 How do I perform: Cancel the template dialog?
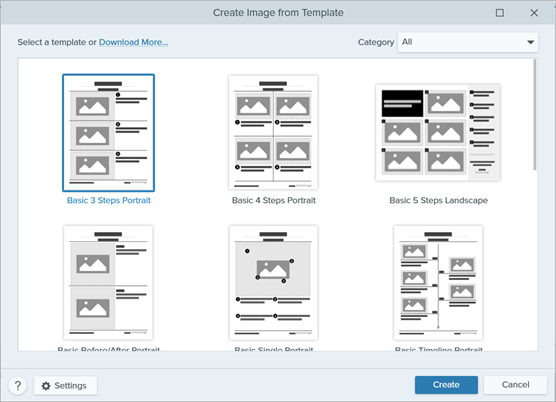tap(515, 385)
